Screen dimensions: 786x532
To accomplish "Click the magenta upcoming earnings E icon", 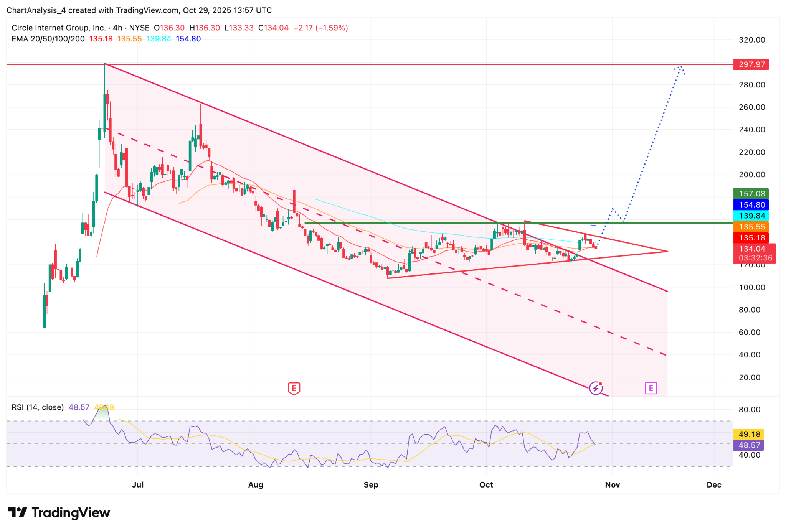I will [651, 388].
